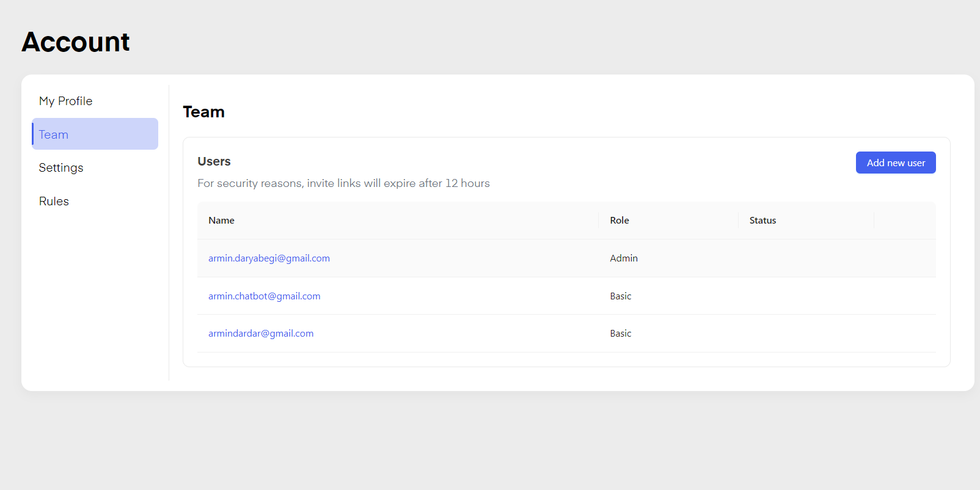Open user armindardar@gmail.com

click(x=261, y=334)
